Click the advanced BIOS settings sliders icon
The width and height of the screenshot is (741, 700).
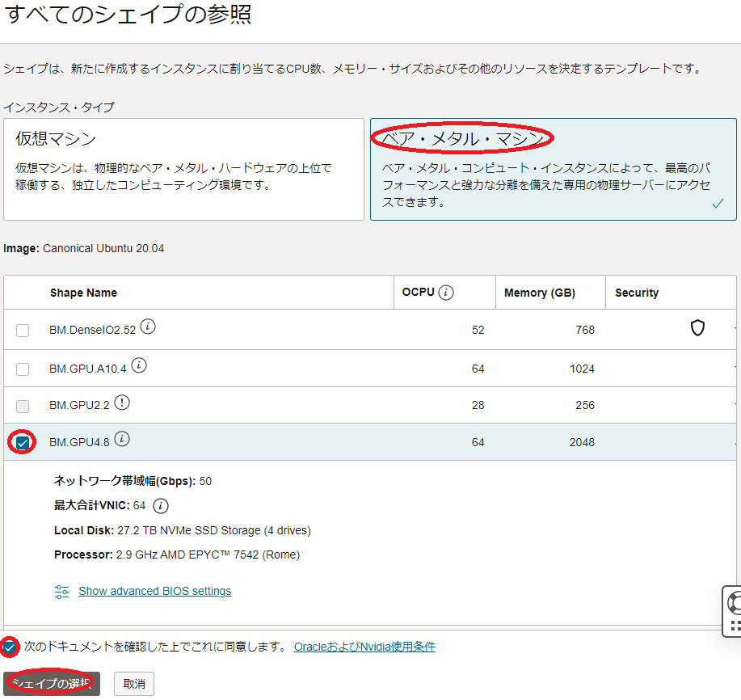(x=62, y=592)
